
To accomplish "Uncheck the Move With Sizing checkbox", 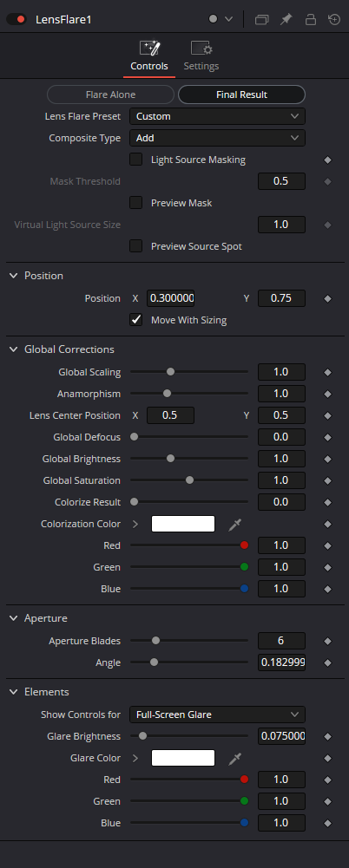I will [135, 319].
